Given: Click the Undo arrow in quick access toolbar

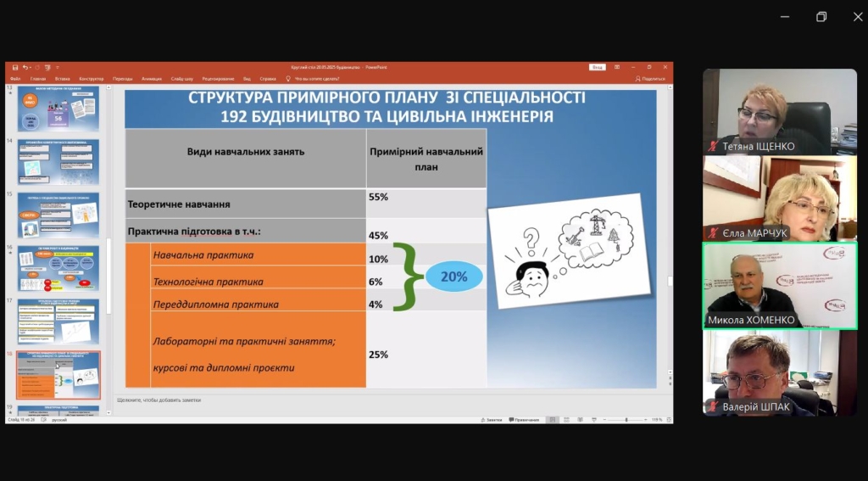Looking at the screenshot, I should click(25, 67).
